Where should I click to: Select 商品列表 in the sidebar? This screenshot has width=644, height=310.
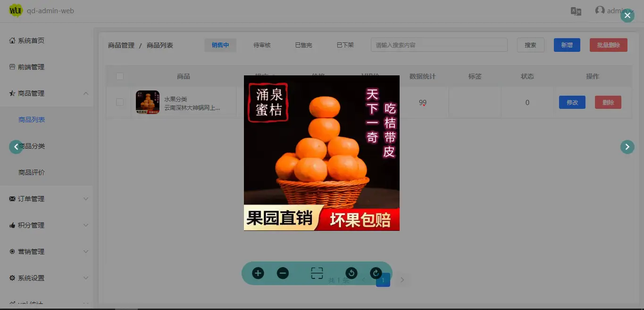[x=46, y=120]
